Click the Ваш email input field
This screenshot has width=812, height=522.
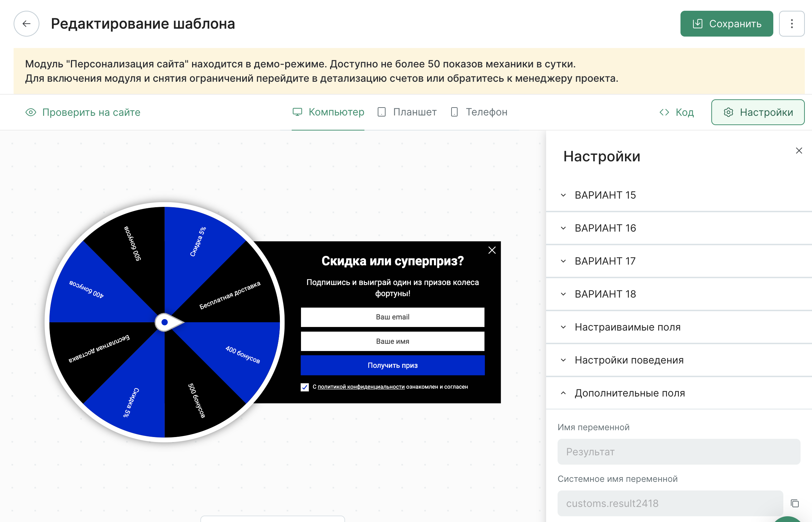pyautogui.click(x=392, y=317)
